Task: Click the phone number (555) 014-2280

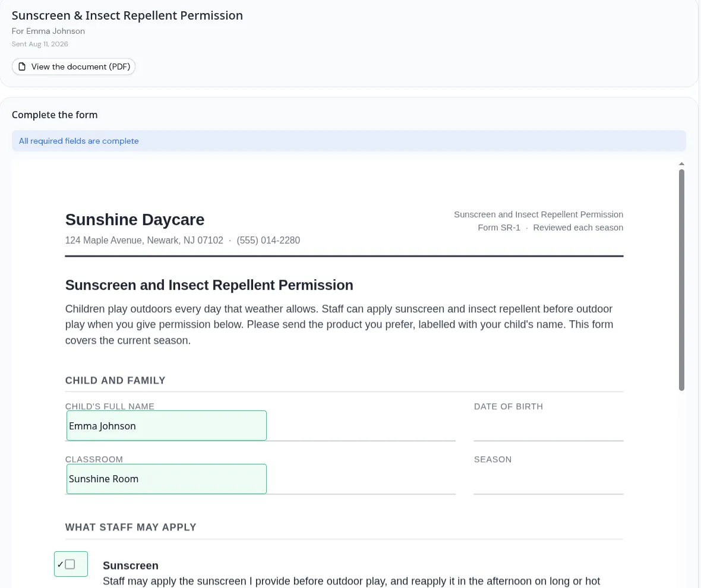Action: tap(269, 241)
